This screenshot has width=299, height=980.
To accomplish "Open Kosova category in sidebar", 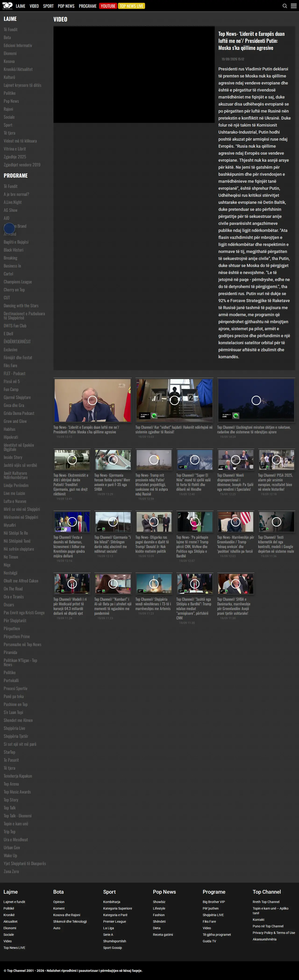I will pos(9,61).
